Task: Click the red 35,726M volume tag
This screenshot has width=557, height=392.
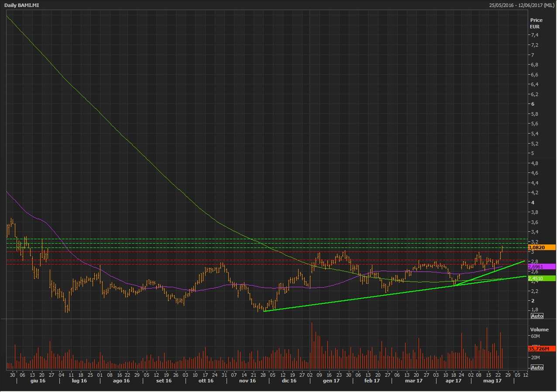Action: pos(541,349)
